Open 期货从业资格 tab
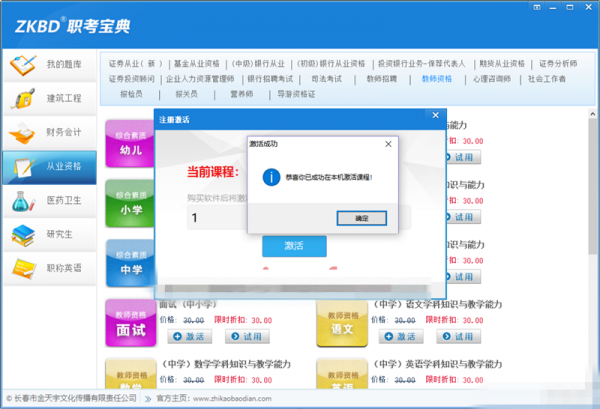The image size is (600, 409). click(502, 64)
